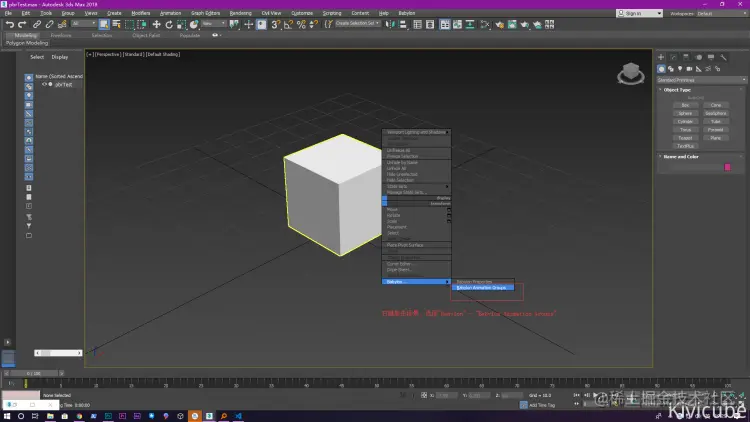750x422 pixels.
Task: Choose Babylon Properties from submenu
Action: 483,282
